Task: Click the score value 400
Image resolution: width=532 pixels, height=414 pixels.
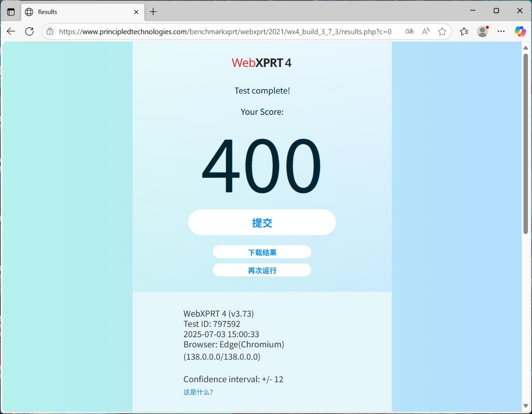Action: pyautogui.click(x=262, y=166)
